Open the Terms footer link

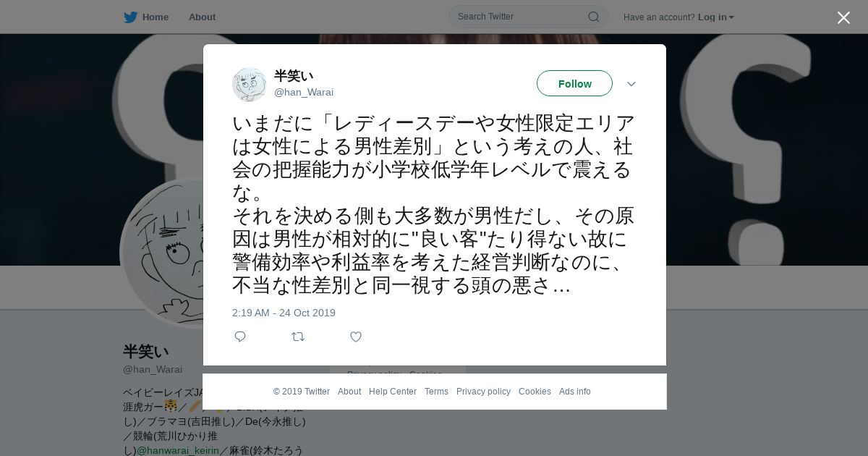436,392
